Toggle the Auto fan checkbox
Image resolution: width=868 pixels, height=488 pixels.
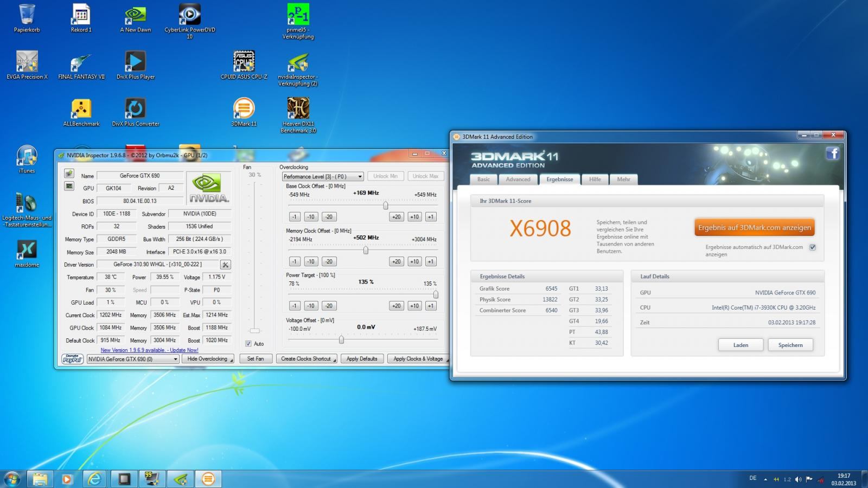pos(248,344)
